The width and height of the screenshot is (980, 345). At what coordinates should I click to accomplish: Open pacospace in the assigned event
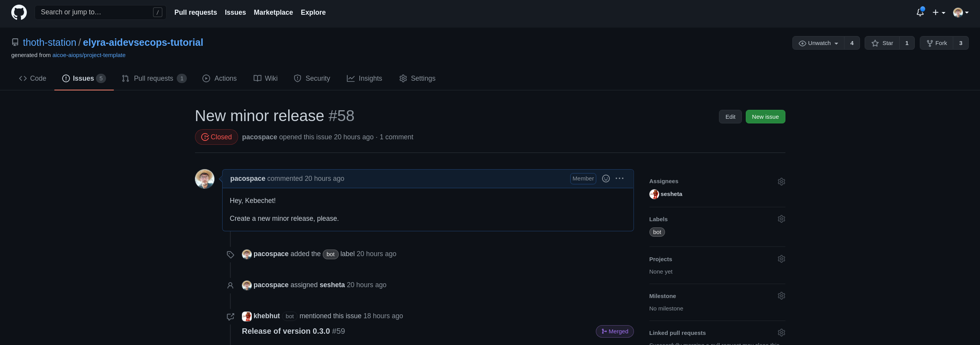(271, 285)
